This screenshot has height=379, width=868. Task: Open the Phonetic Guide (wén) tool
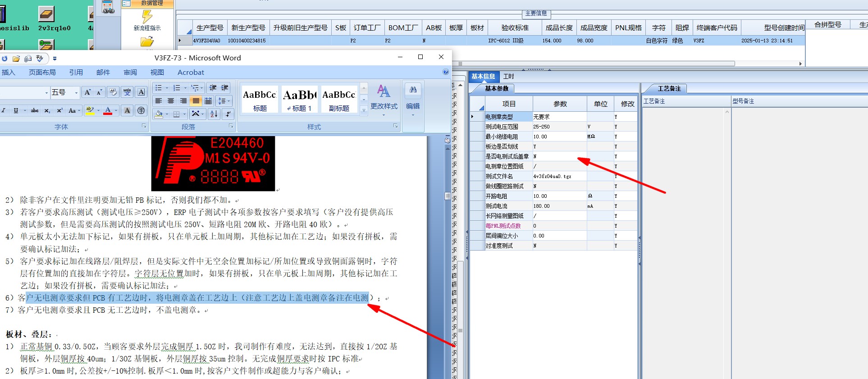[127, 92]
